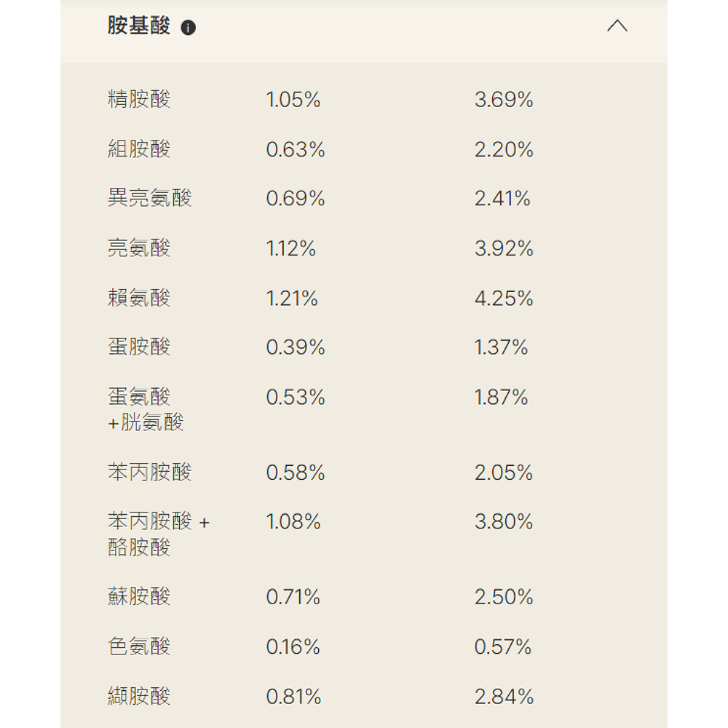Click the 賴氨酸 row label
This screenshot has height=728, width=728.
tap(139, 298)
